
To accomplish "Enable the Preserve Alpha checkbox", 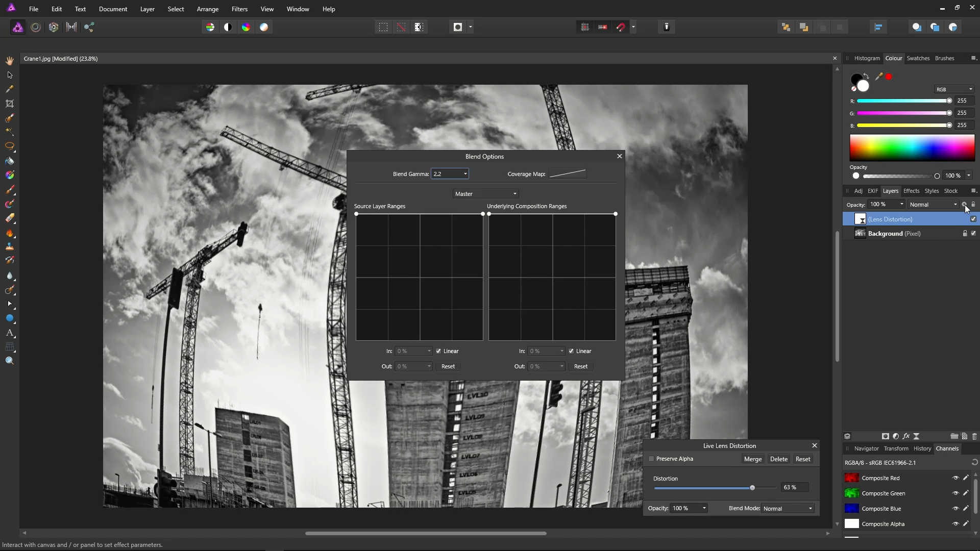I will point(651,459).
